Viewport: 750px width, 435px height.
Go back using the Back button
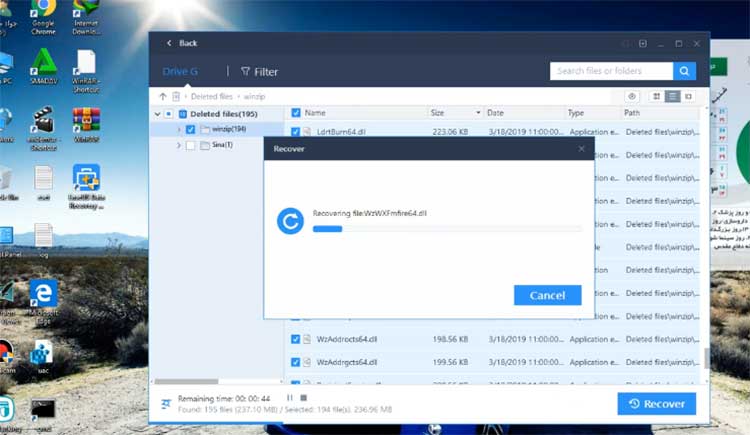tap(180, 43)
